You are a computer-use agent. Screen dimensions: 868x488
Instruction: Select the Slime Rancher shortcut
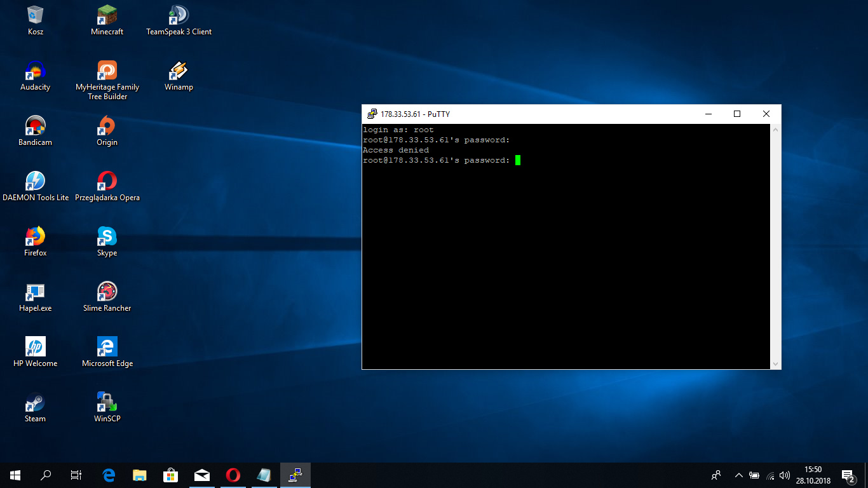[x=107, y=292]
